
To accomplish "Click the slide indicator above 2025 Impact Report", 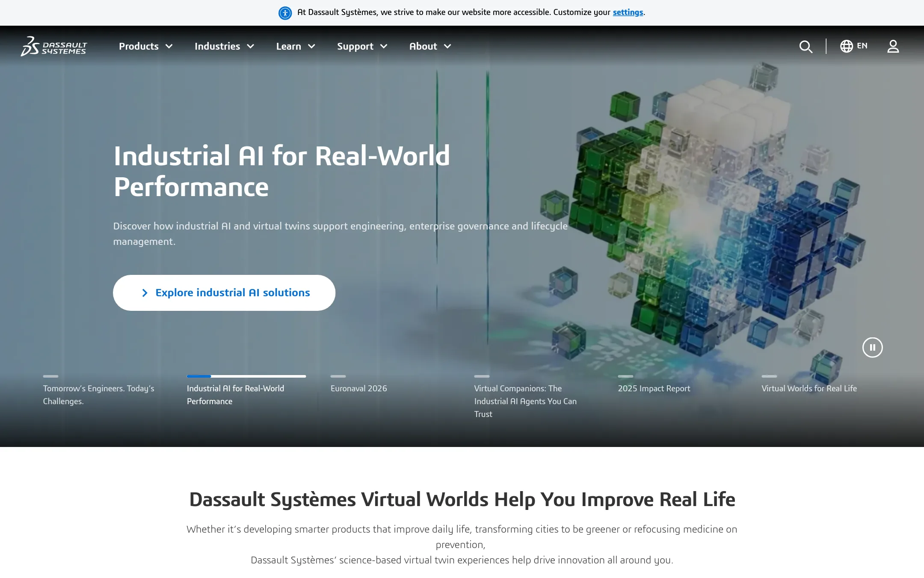I will [x=625, y=376].
